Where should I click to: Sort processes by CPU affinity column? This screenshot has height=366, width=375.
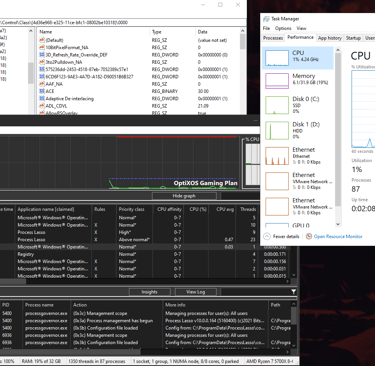[x=169, y=209]
